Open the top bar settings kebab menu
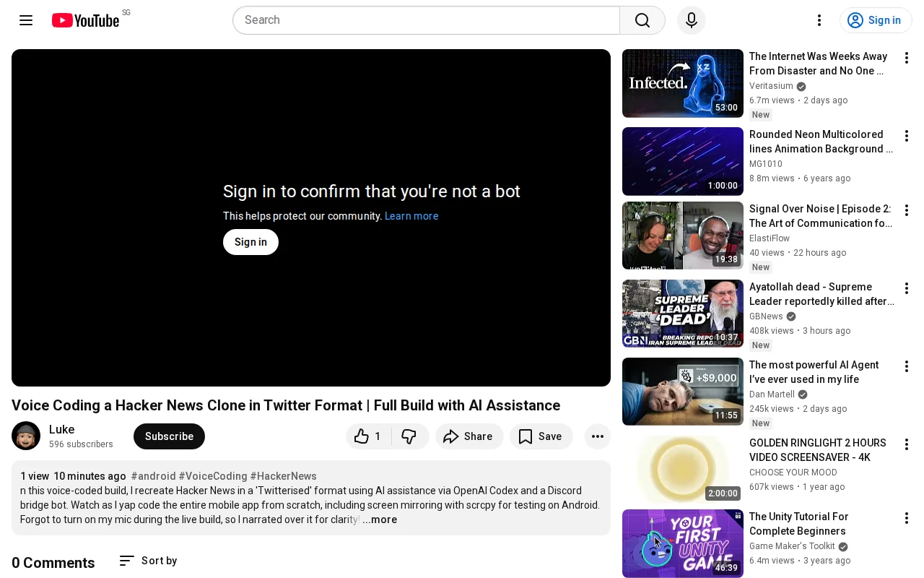Screen dimensions: 924x578 [x=819, y=20]
